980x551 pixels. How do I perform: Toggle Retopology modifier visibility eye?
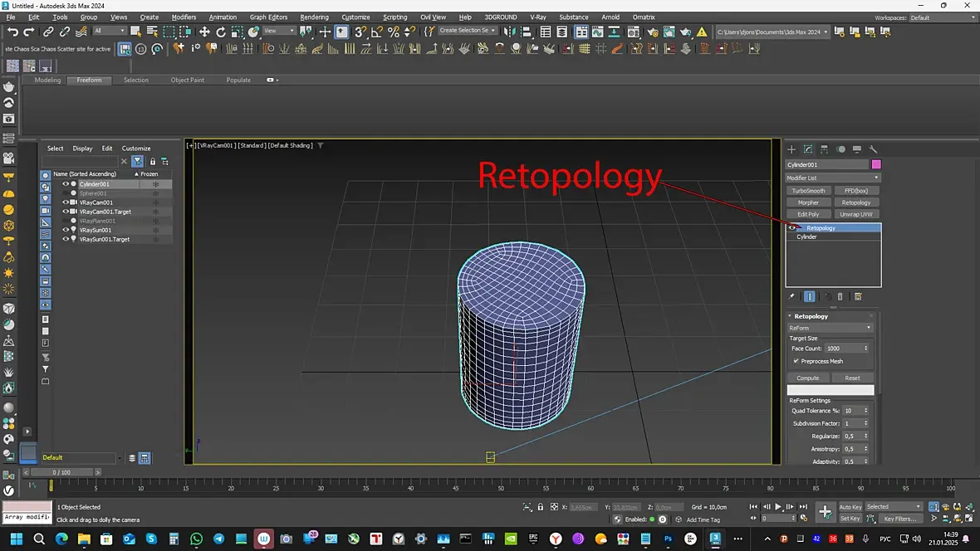(793, 228)
